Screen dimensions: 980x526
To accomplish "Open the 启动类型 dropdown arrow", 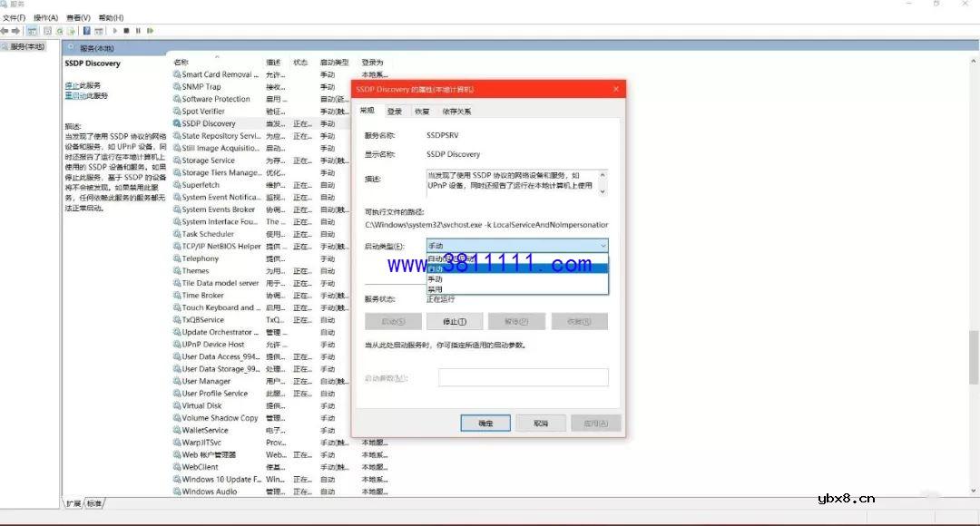I will (x=603, y=246).
